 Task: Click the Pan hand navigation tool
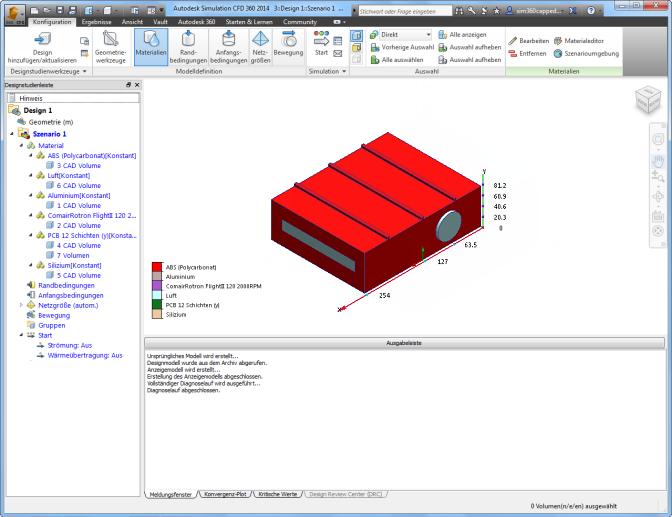[x=658, y=161]
